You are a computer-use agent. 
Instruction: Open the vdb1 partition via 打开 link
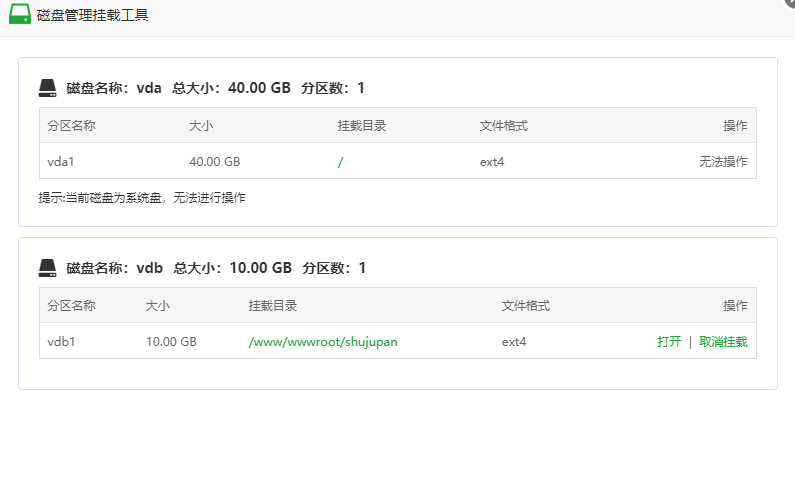coord(669,342)
